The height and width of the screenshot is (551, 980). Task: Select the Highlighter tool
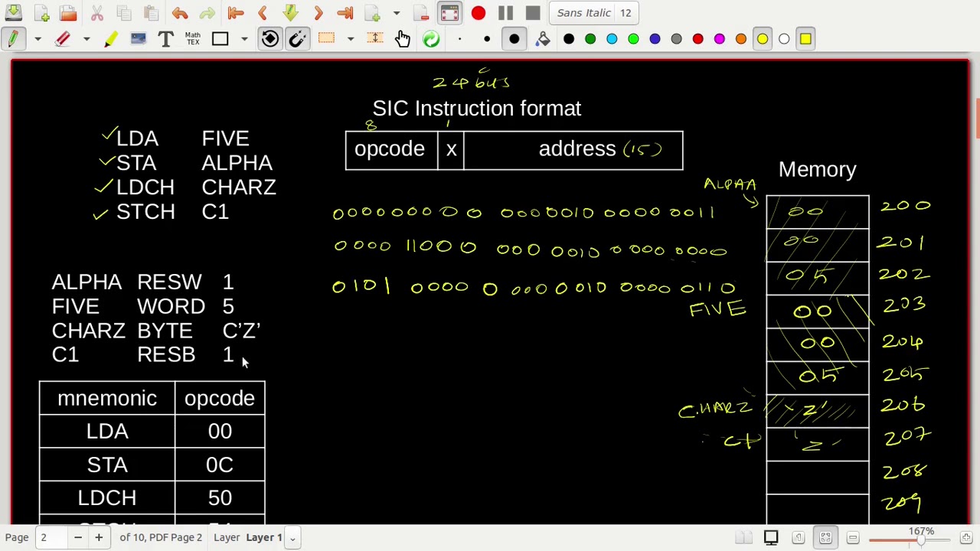pos(111,39)
